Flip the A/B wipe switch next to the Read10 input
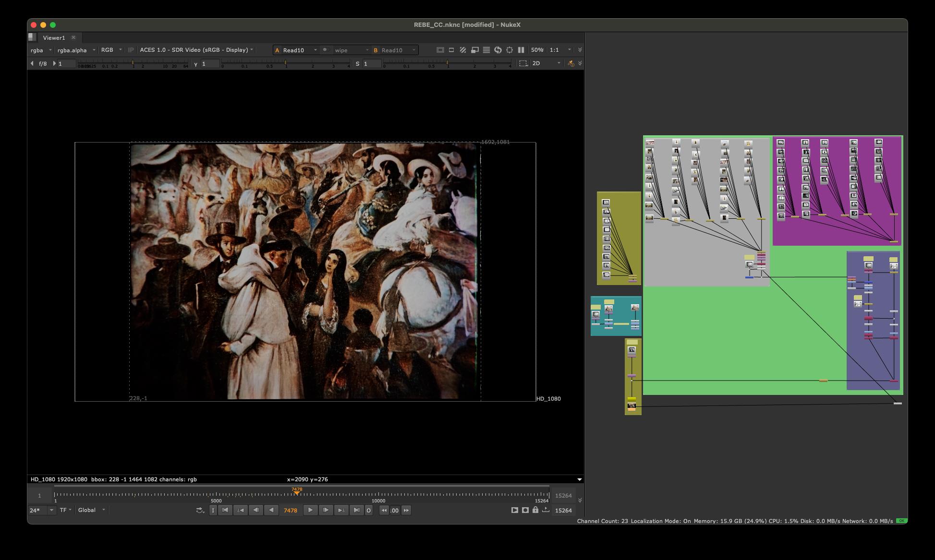This screenshot has width=935, height=560. 326,50
